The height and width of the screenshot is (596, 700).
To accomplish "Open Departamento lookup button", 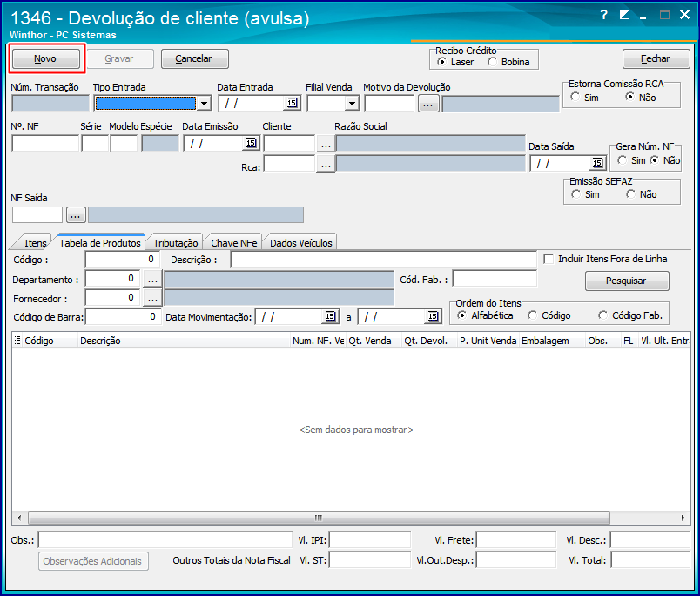I will pos(152,279).
